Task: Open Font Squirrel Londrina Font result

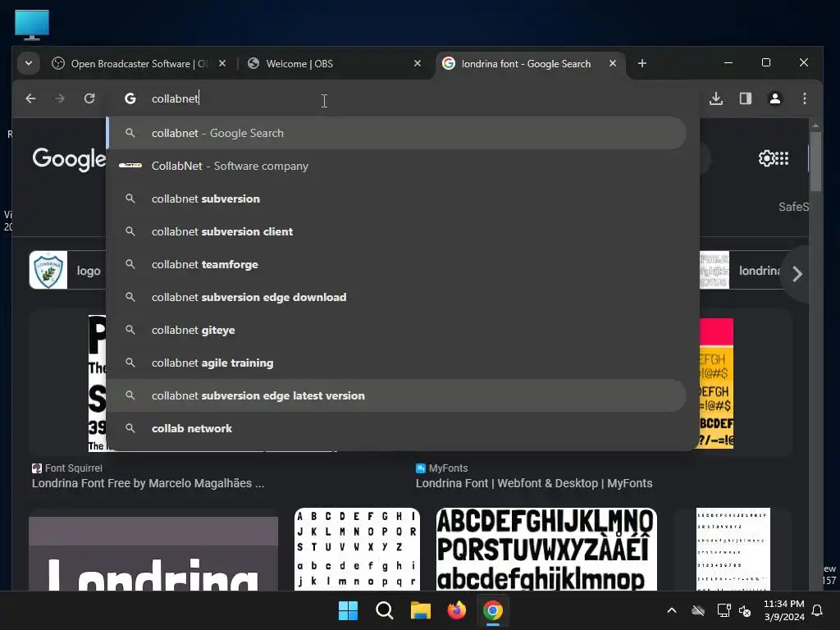Action: [148, 483]
